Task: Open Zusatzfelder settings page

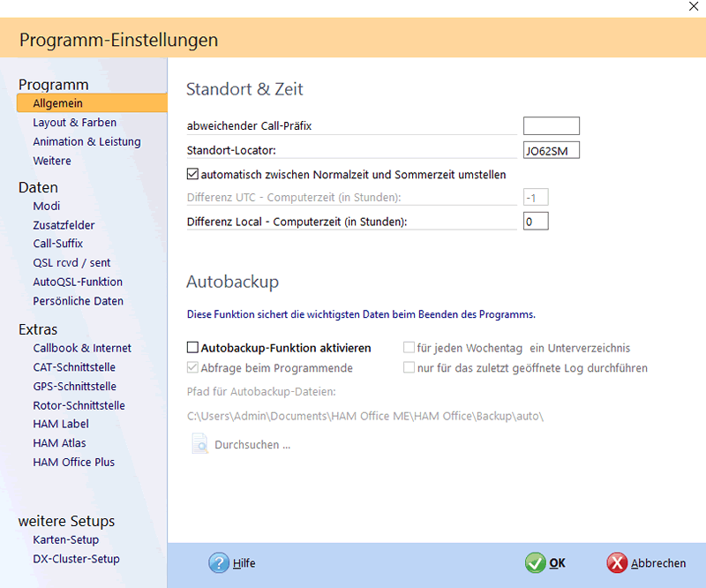Action: (64, 225)
